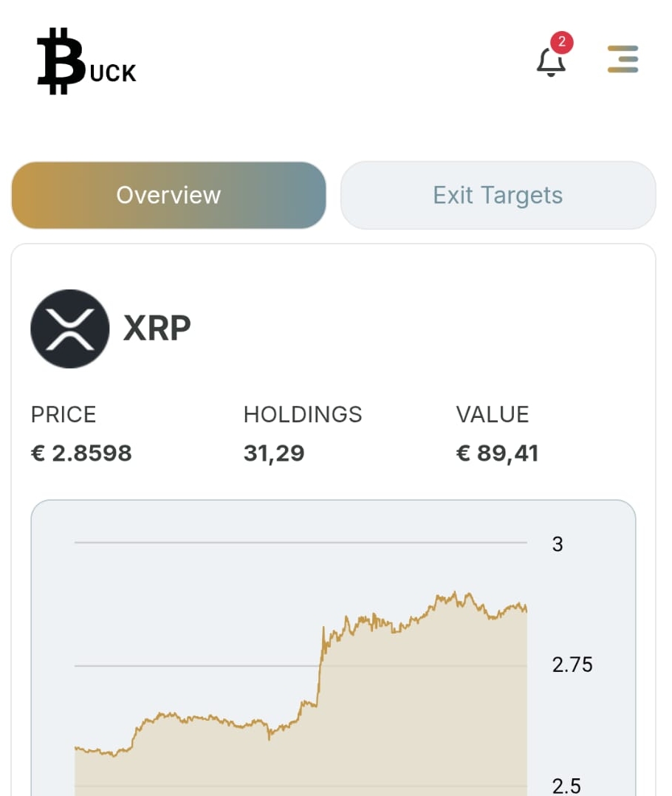
Task: Click the Buck Bitcoin logo
Action: click(86, 61)
